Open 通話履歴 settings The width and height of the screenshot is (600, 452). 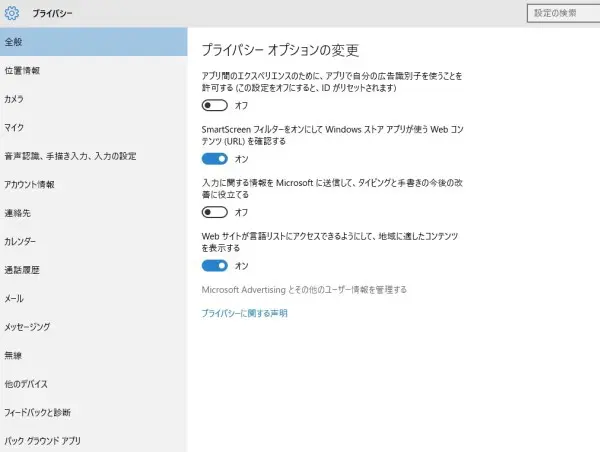(x=94, y=270)
